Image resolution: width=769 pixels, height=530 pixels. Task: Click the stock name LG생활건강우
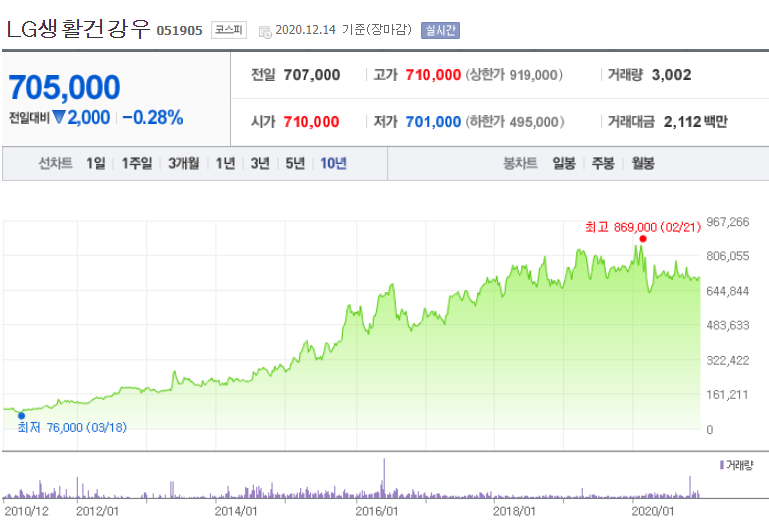(x=78, y=29)
